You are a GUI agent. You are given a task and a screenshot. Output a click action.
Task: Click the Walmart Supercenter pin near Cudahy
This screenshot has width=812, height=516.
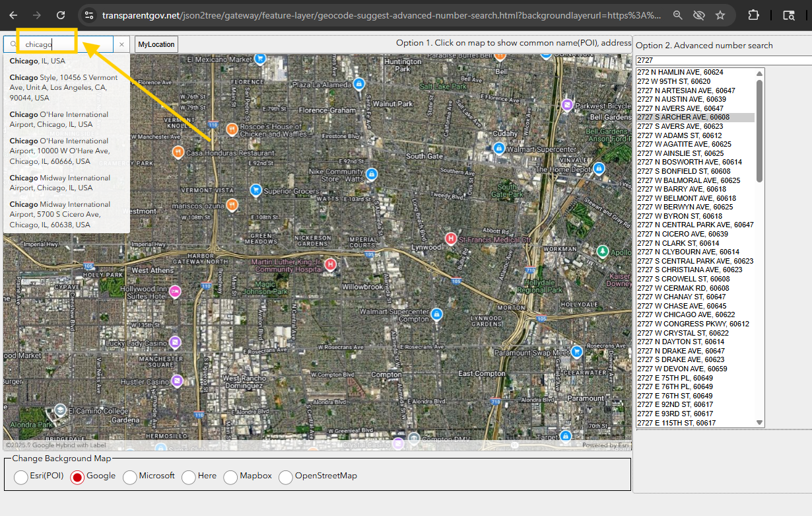tap(500, 148)
